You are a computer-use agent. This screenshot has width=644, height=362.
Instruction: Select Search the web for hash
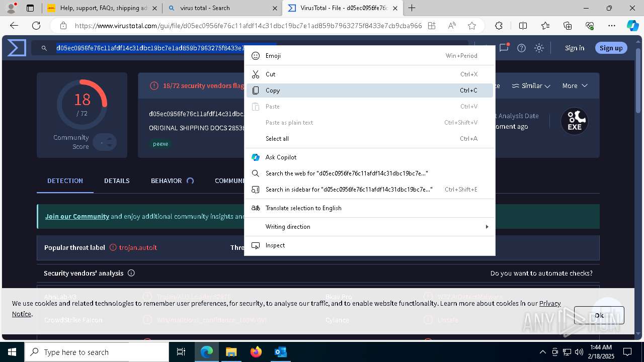pyautogui.click(x=370, y=173)
